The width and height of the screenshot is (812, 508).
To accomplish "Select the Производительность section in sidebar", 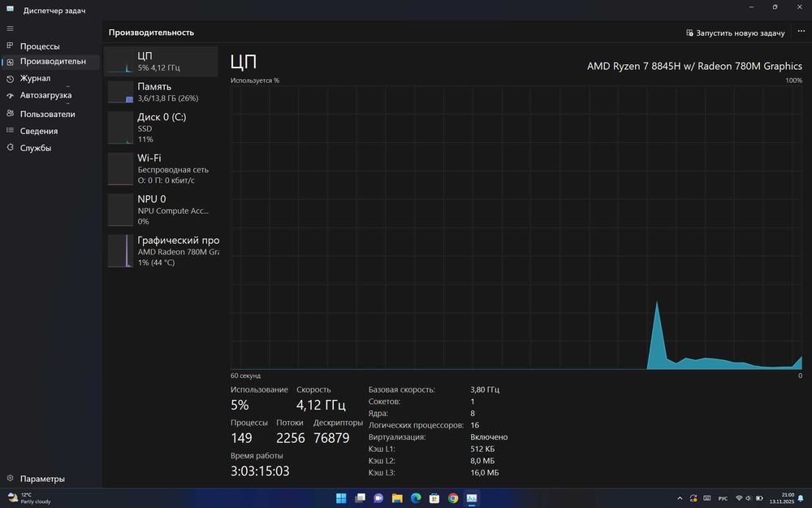I will coord(50,61).
